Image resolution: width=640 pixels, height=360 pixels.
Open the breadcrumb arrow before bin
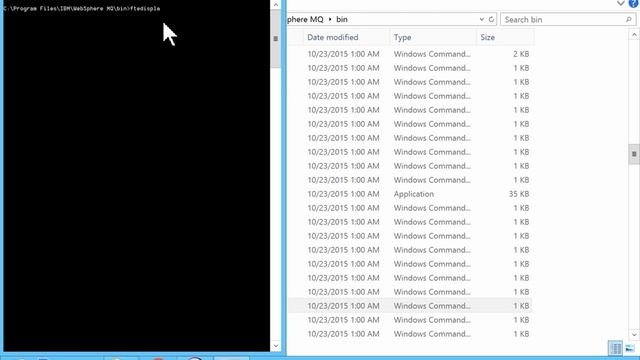[x=330, y=19]
